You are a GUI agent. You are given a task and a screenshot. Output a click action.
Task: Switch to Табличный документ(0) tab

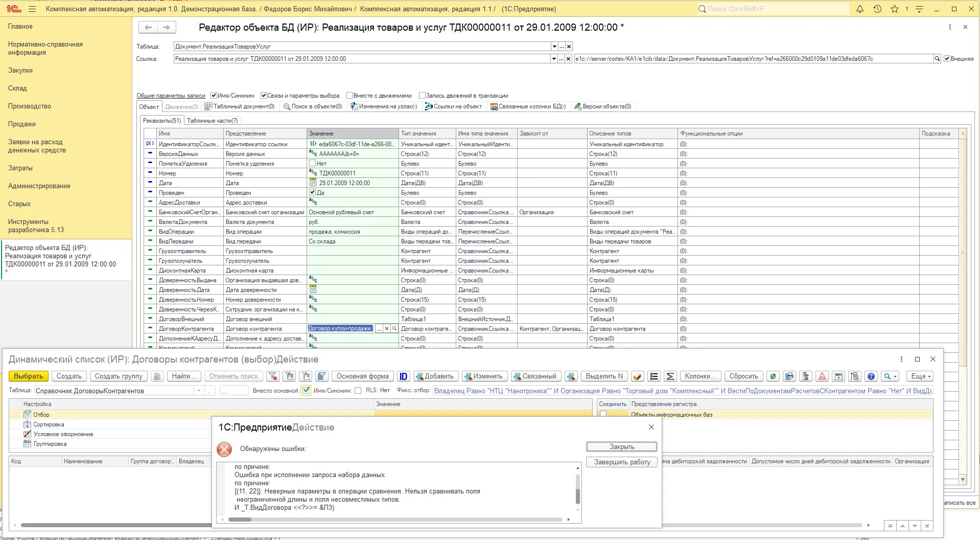(240, 106)
